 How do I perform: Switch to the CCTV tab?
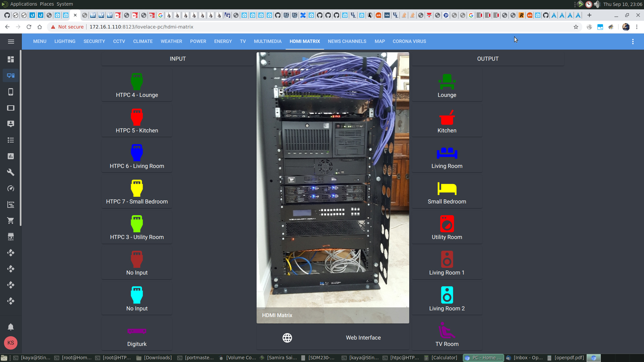(x=119, y=41)
